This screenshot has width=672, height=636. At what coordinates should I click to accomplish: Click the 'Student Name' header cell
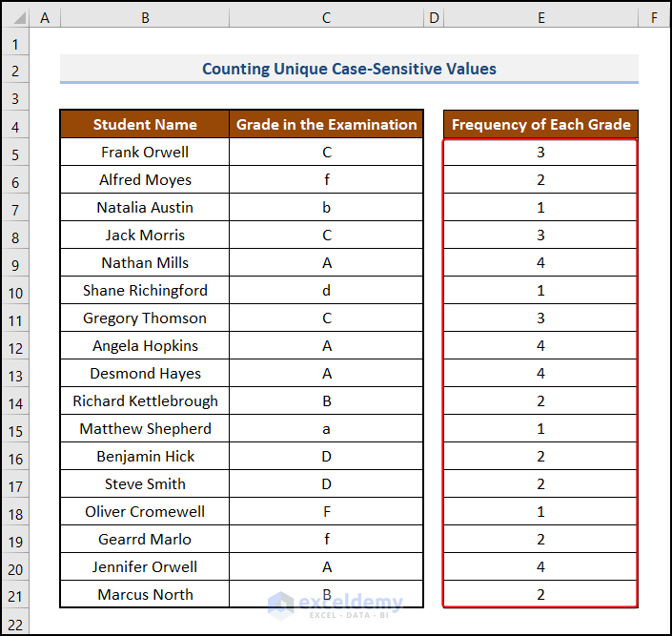pos(145,124)
